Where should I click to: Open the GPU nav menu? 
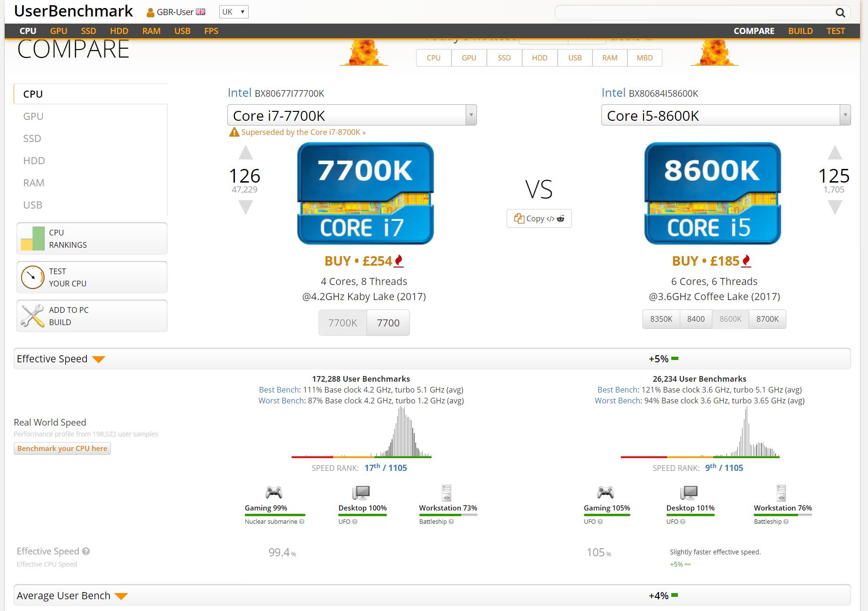click(x=58, y=31)
